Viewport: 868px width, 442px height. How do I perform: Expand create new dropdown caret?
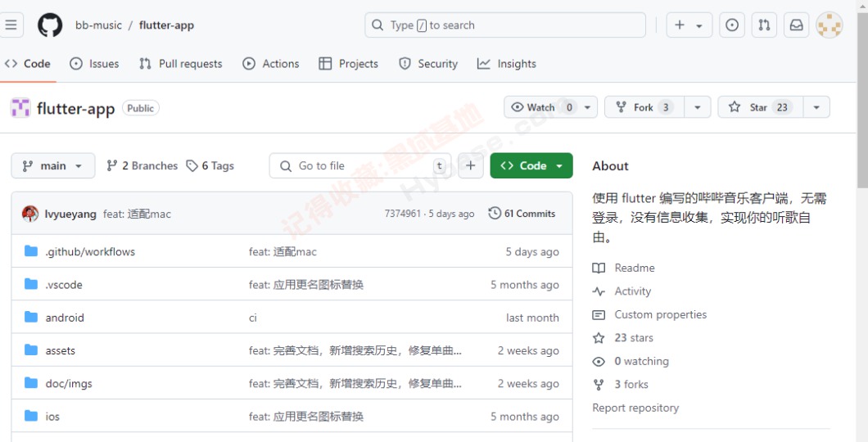(x=699, y=25)
